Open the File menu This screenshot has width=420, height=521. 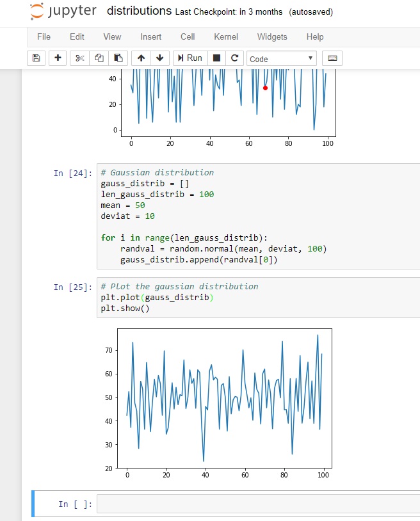point(44,36)
